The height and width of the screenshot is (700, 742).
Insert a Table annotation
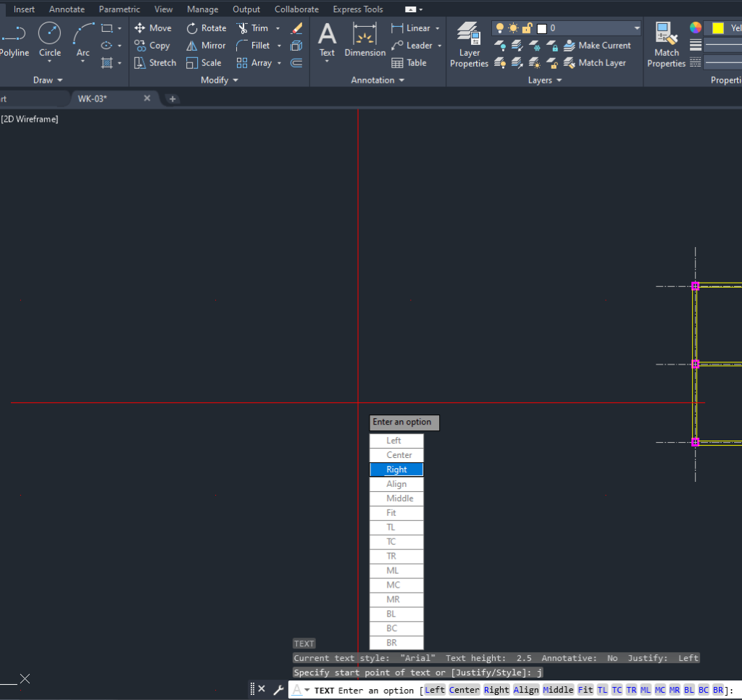[x=409, y=63]
